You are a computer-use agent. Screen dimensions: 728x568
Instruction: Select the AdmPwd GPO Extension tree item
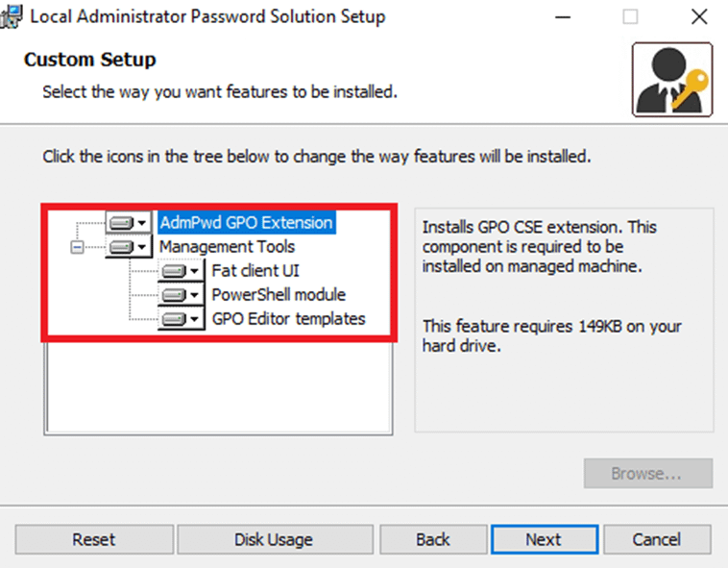(x=247, y=223)
